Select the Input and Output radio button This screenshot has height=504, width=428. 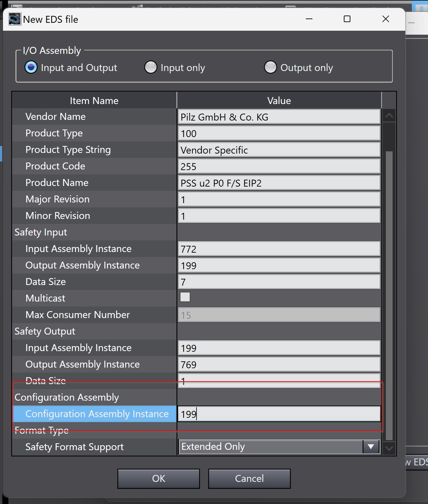pos(31,67)
